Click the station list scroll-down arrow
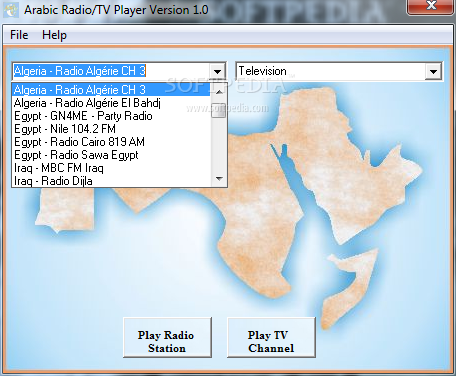 (219, 179)
